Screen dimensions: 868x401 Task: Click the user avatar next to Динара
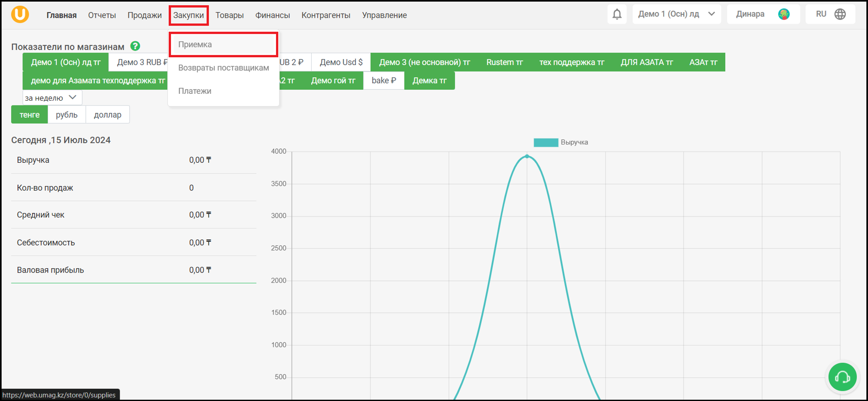tap(784, 14)
